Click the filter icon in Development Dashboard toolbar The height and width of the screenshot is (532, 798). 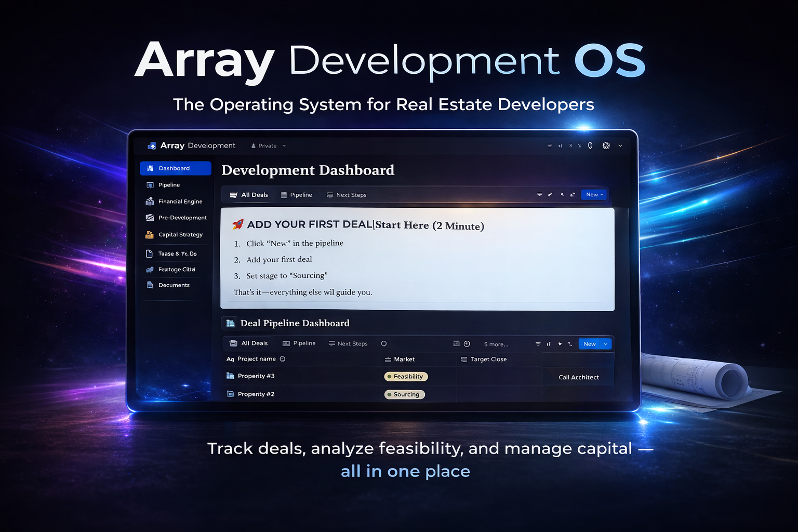(539, 195)
